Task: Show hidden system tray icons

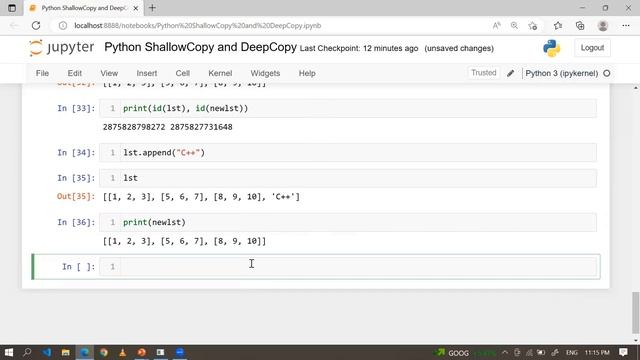Action: click(505, 352)
